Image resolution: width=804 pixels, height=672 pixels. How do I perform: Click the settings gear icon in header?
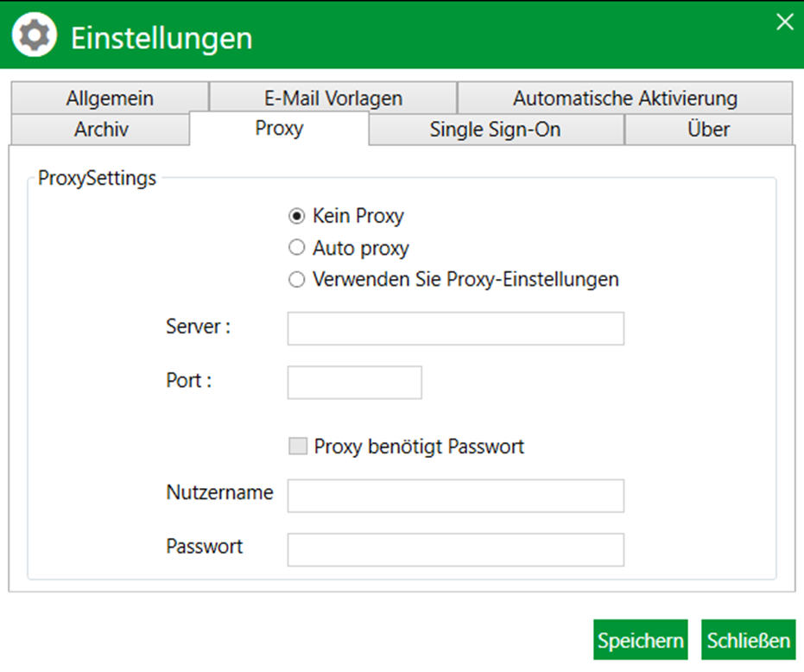[35, 35]
